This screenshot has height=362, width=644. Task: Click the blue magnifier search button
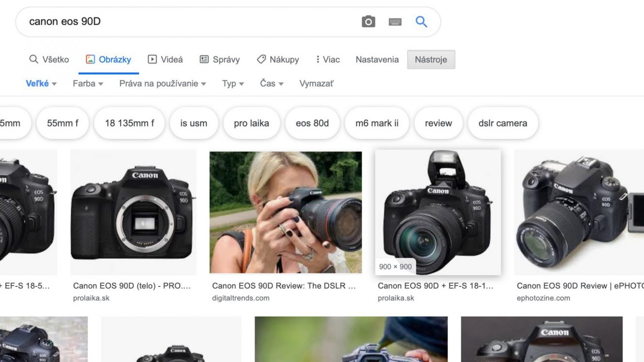(x=421, y=21)
